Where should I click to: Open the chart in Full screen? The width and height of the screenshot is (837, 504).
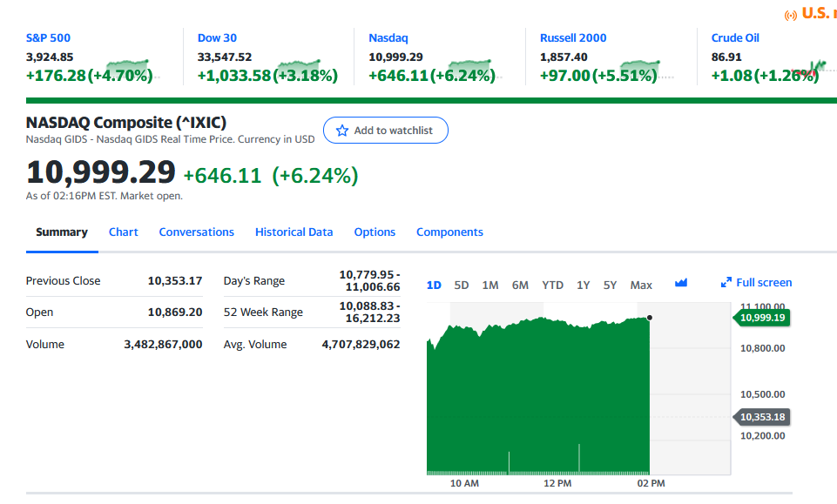pos(756,283)
